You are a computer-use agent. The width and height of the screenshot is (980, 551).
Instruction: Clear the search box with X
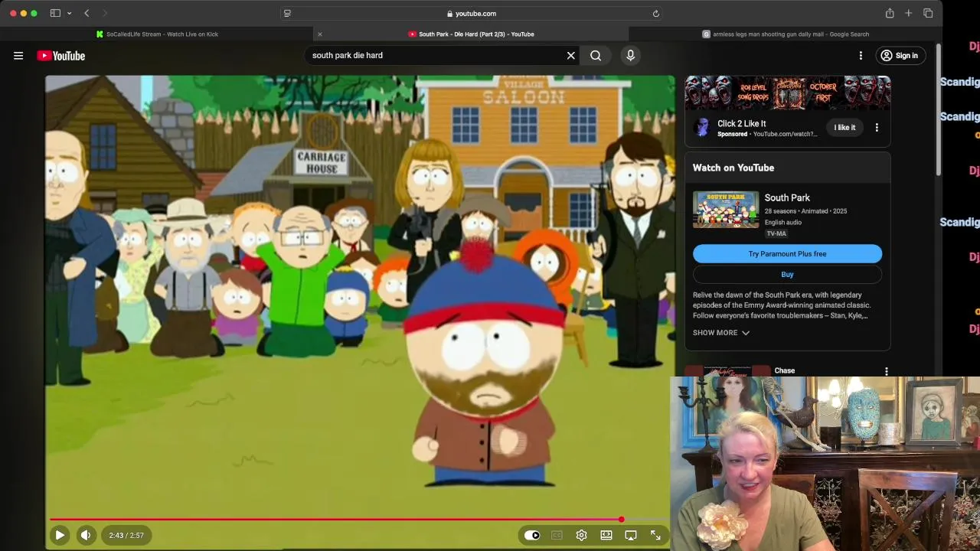[570, 55]
